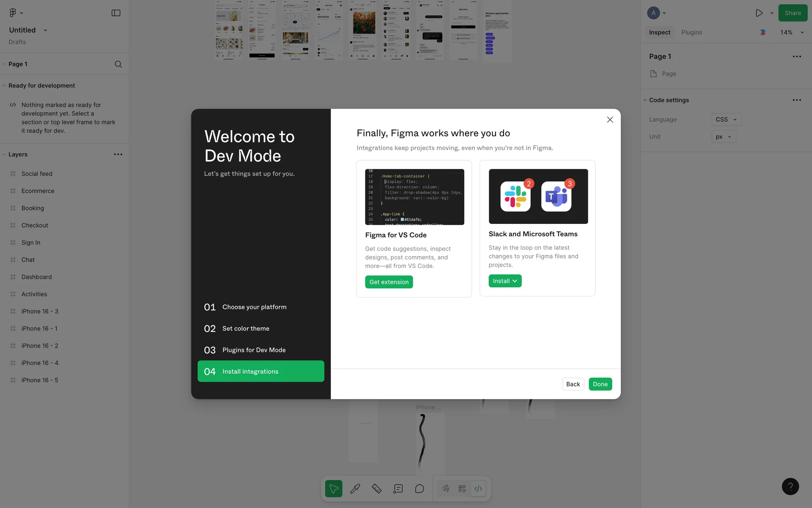Select the eyedropper tool in toolbar
Screen dimensions: 812x508
coord(355,489)
